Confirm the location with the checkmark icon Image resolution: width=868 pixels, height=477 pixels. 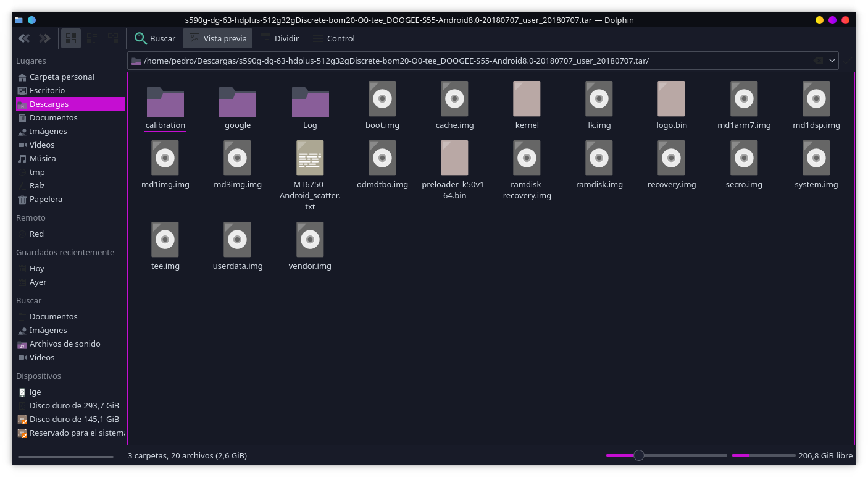(848, 61)
